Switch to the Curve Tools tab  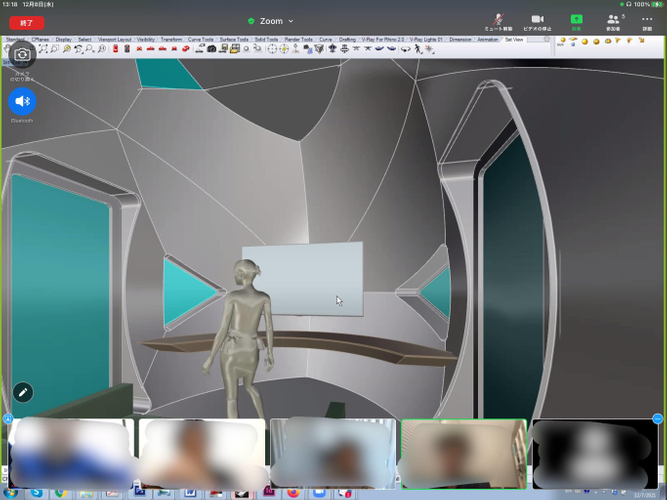(x=201, y=39)
